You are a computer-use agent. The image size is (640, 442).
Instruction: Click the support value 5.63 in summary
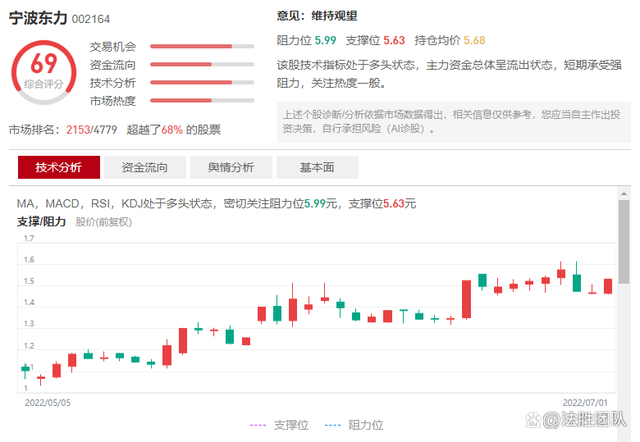click(x=394, y=40)
